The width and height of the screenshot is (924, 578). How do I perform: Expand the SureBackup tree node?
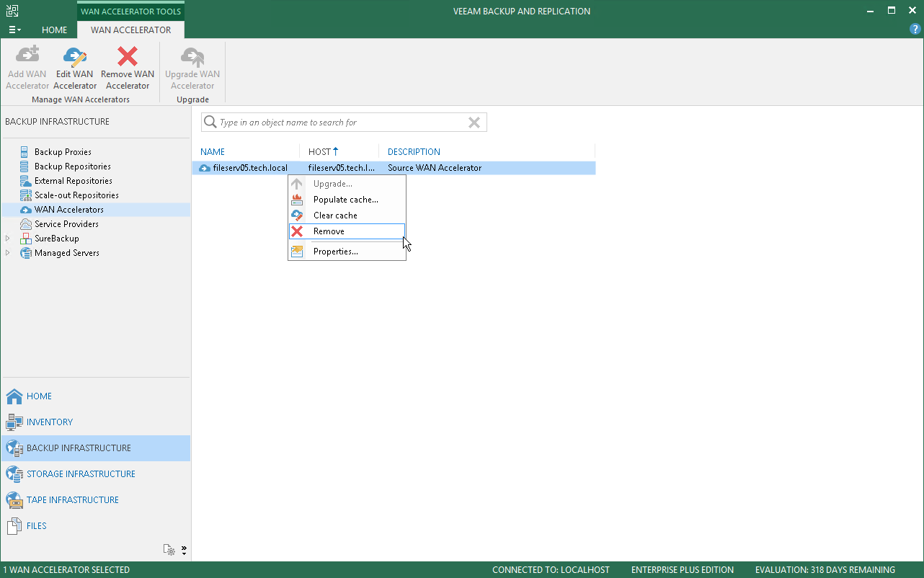click(x=8, y=239)
